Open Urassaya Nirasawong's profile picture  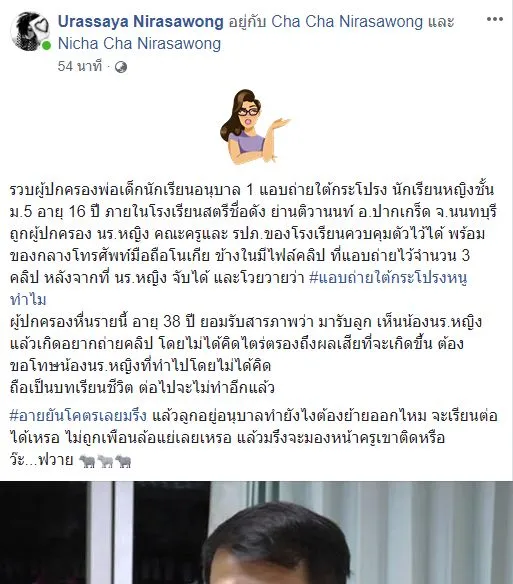tap(29, 31)
